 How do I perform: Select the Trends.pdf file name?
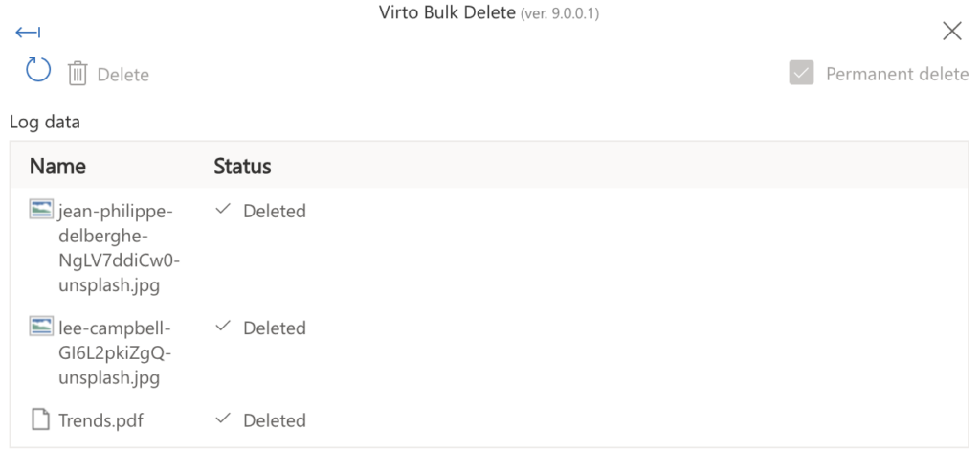coord(100,420)
